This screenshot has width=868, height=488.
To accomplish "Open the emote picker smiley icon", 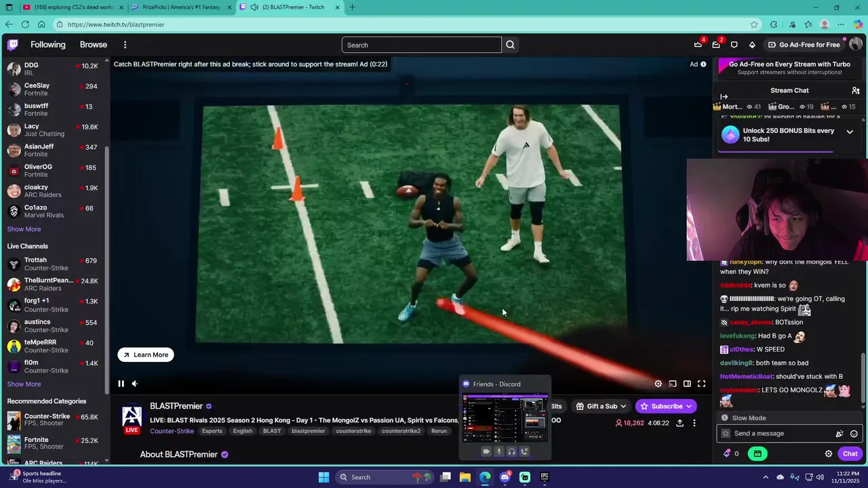I will [854, 434].
